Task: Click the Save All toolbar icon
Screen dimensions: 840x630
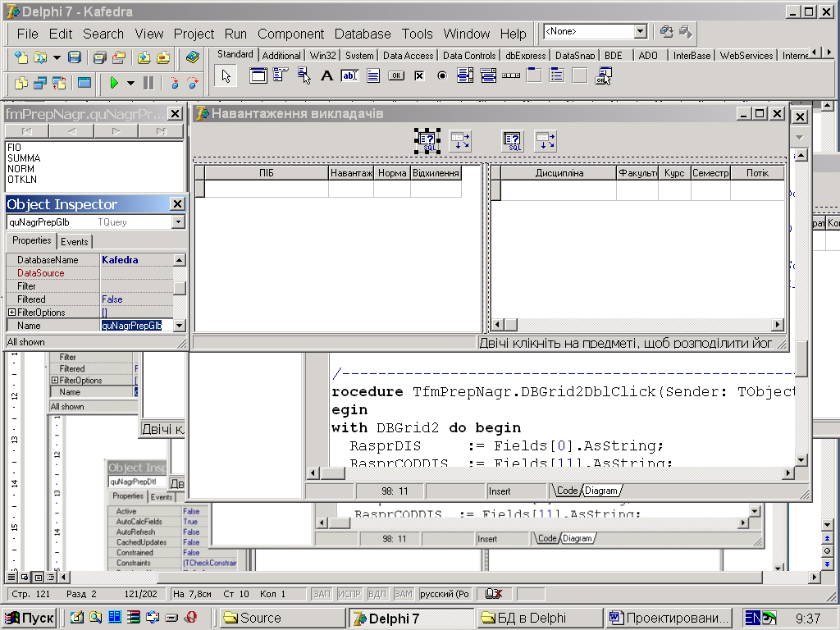Action: 99,57
